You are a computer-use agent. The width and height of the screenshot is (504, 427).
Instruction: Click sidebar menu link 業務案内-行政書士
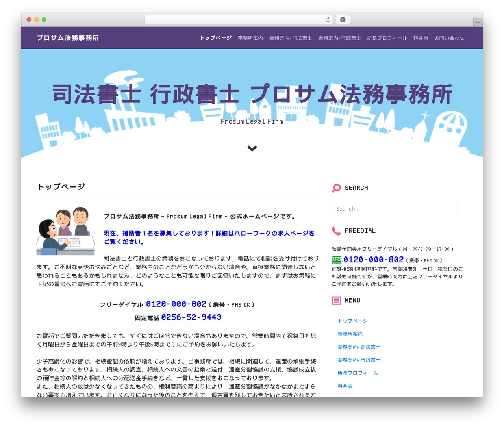click(359, 360)
